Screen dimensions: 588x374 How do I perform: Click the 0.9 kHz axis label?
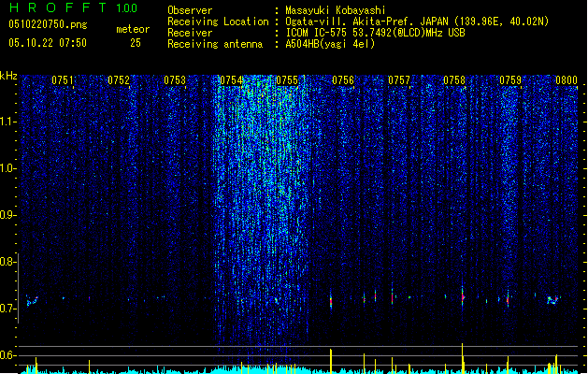7,215
